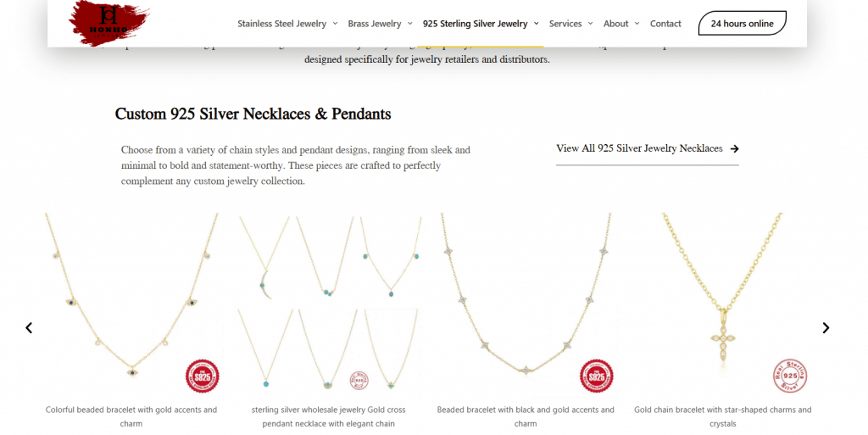Viewport: 868px width, 435px height.
Task: Click red S925 badge on star charm necklace
Action: pyautogui.click(x=596, y=376)
